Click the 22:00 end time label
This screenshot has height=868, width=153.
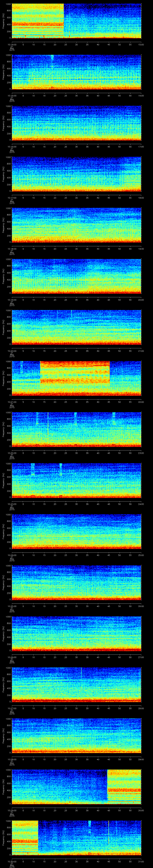tap(141, 402)
